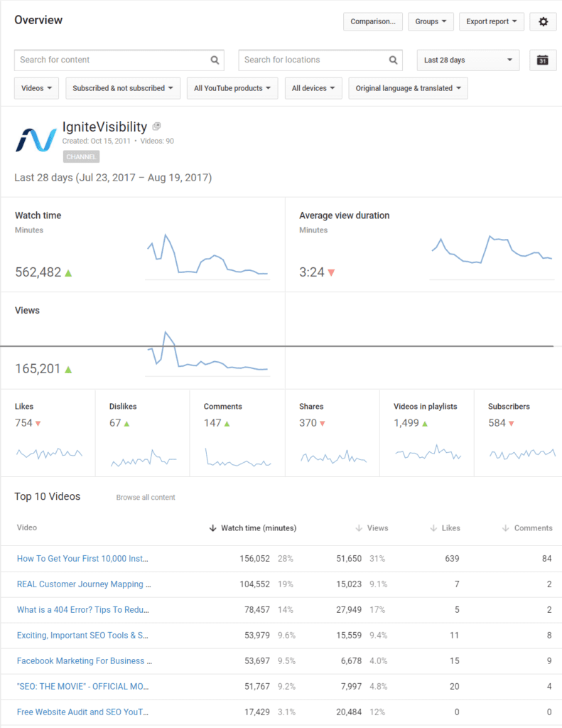Open the Comparison button
The image size is (562, 728).
tap(373, 21)
